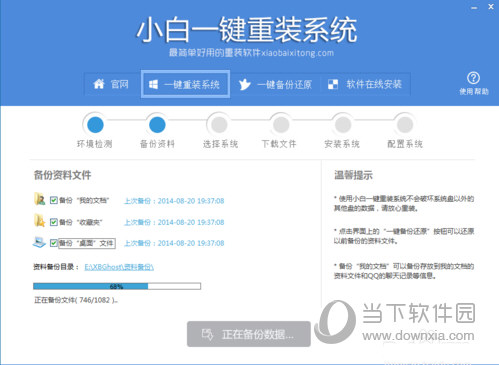The image size is (499, 365).
Task: Minimize the window
Action: (474, 7)
